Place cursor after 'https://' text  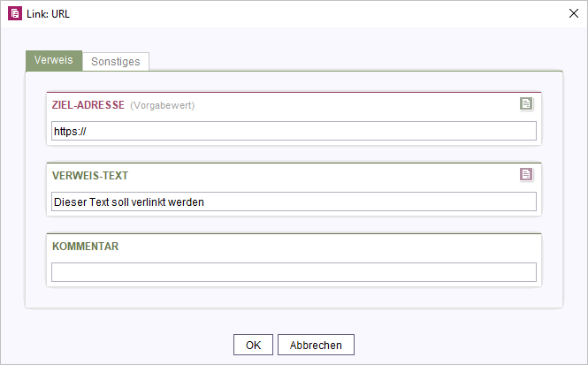(x=87, y=132)
